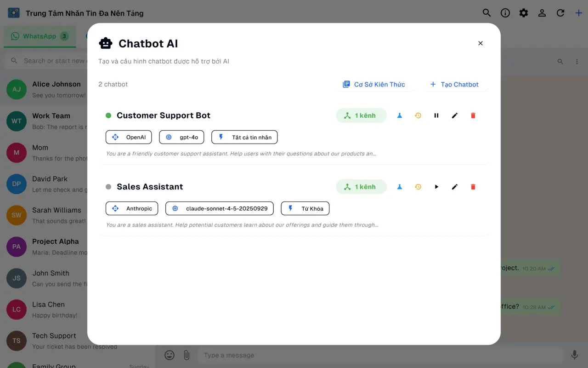Click the Type a message field

380,355
